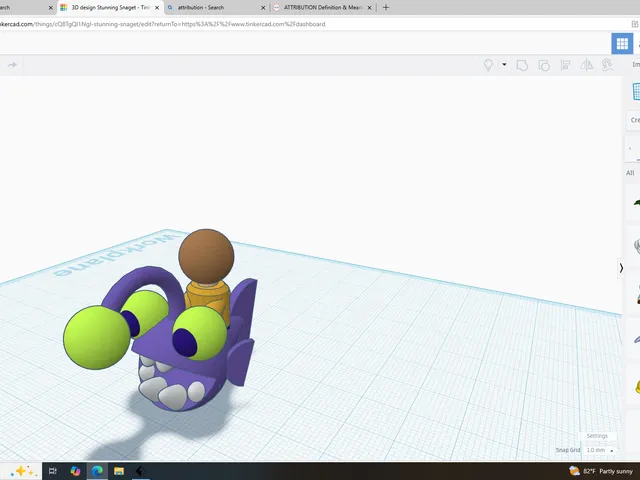This screenshot has width=640, height=480.
Task: Open the dropdown arrow beside the lightbulb icon
Action: point(504,64)
